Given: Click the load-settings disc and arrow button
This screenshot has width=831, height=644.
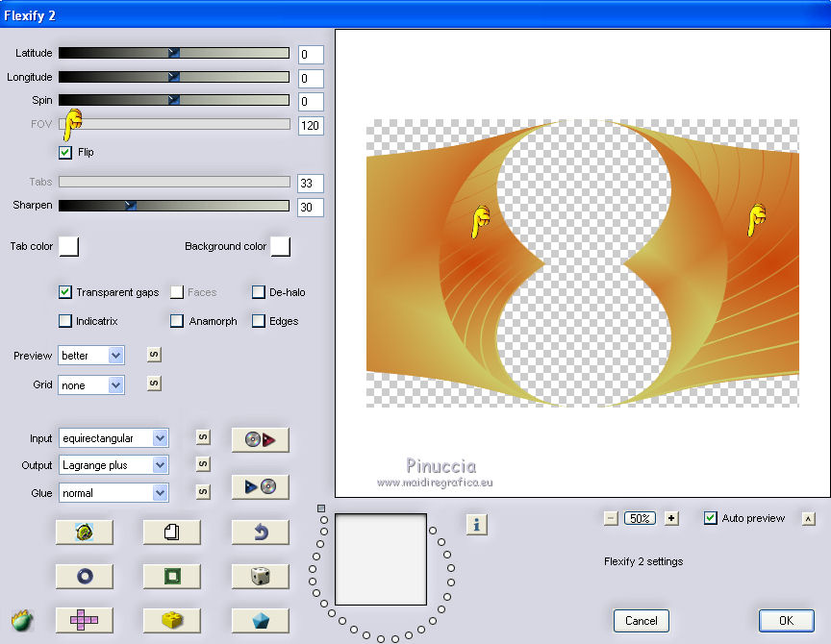Looking at the screenshot, I should pyautogui.click(x=261, y=439).
